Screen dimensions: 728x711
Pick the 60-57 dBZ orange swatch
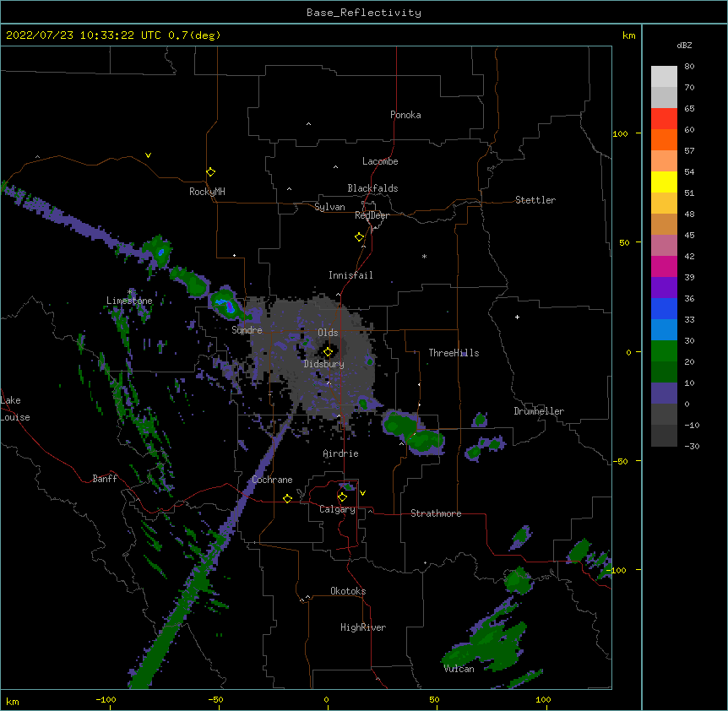(x=664, y=139)
